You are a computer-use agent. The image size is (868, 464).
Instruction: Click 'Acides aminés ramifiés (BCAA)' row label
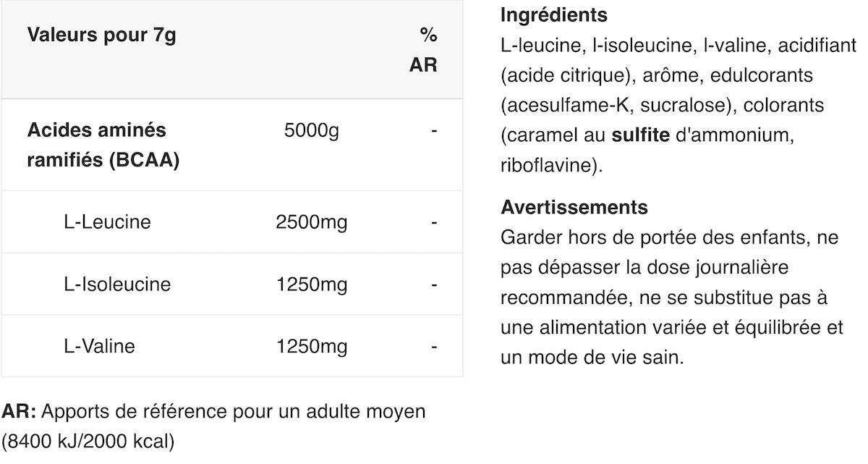point(103,145)
